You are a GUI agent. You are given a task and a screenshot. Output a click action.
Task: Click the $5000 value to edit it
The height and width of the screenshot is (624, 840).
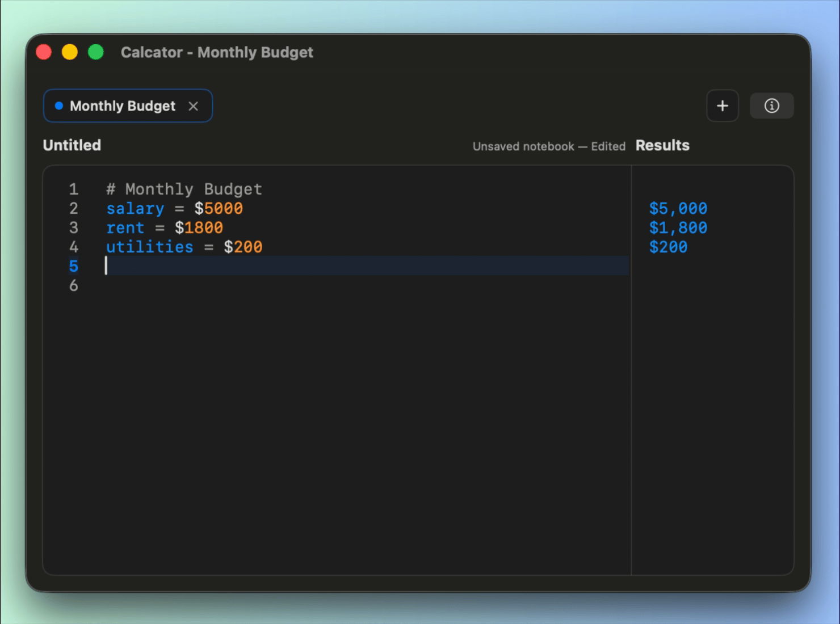coord(222,208)
